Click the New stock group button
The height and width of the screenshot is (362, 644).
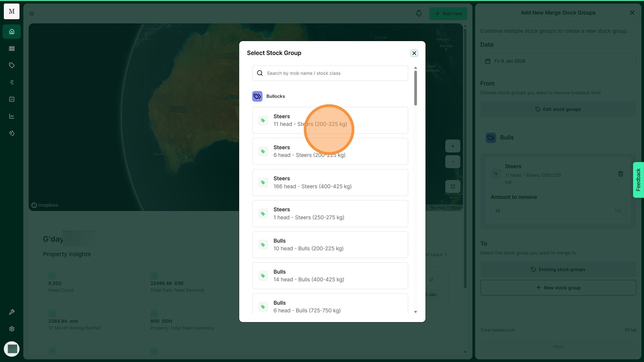[x=558, y=288]
